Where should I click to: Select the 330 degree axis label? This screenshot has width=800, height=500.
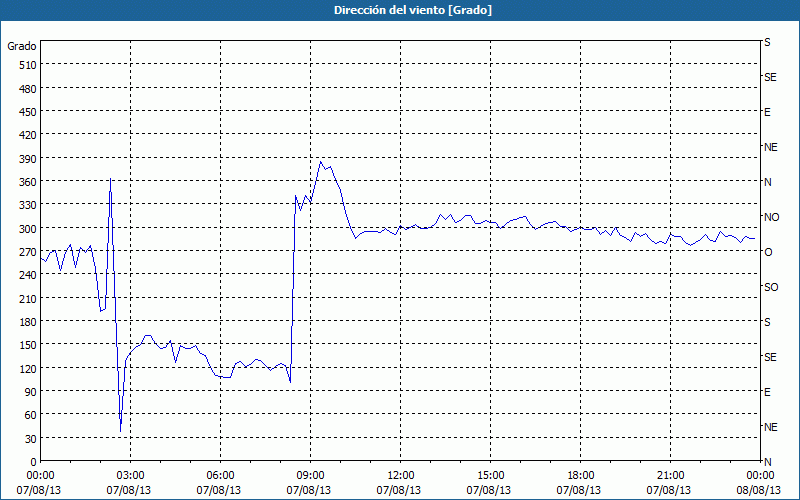(x=28, y=205)
